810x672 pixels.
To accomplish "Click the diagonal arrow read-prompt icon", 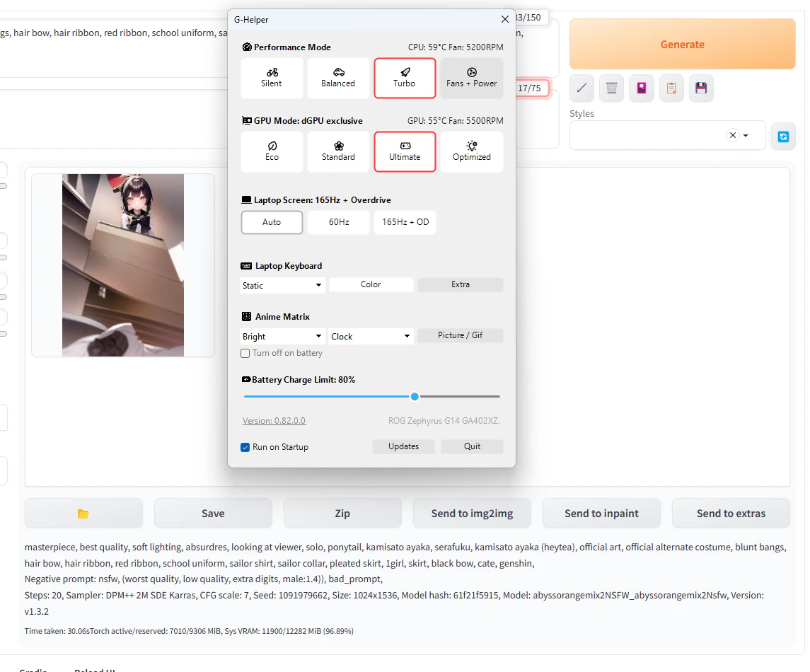I will [582, 88].
